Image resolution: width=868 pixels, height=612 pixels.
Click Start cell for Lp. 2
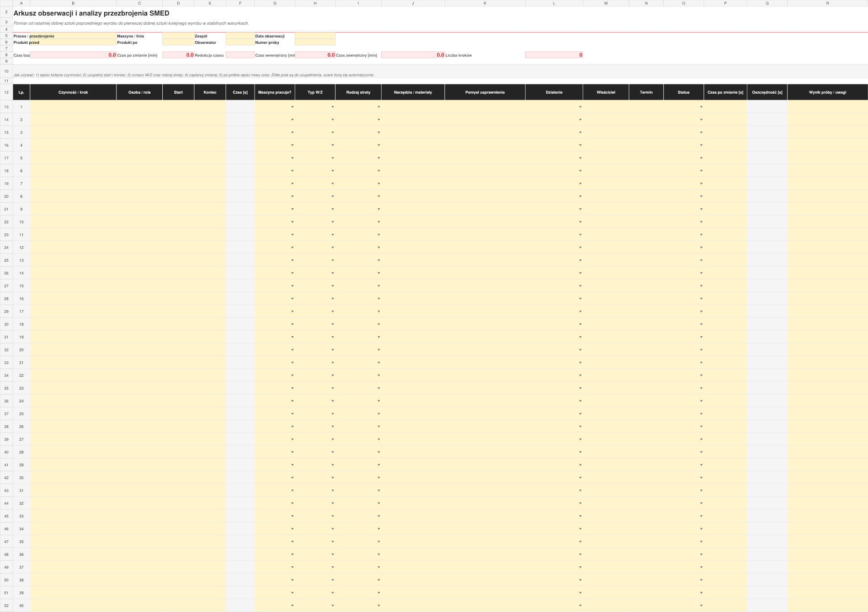(178, 120)
